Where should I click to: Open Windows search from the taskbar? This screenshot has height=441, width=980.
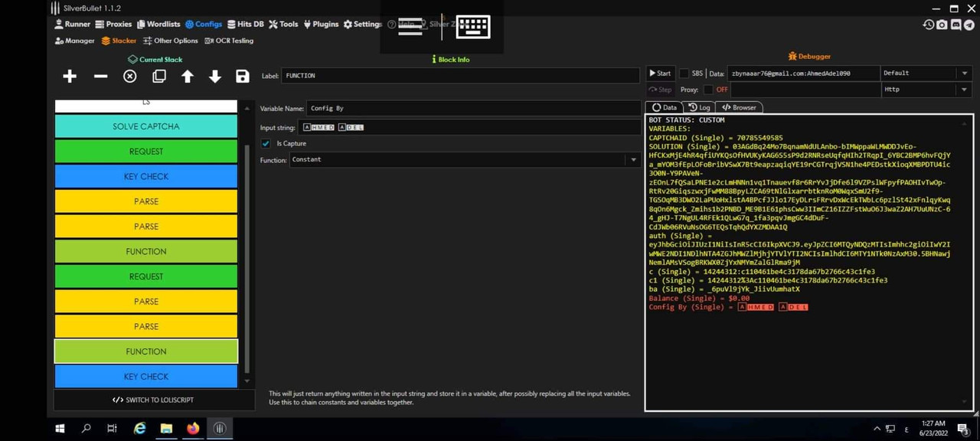pos(87,429)
